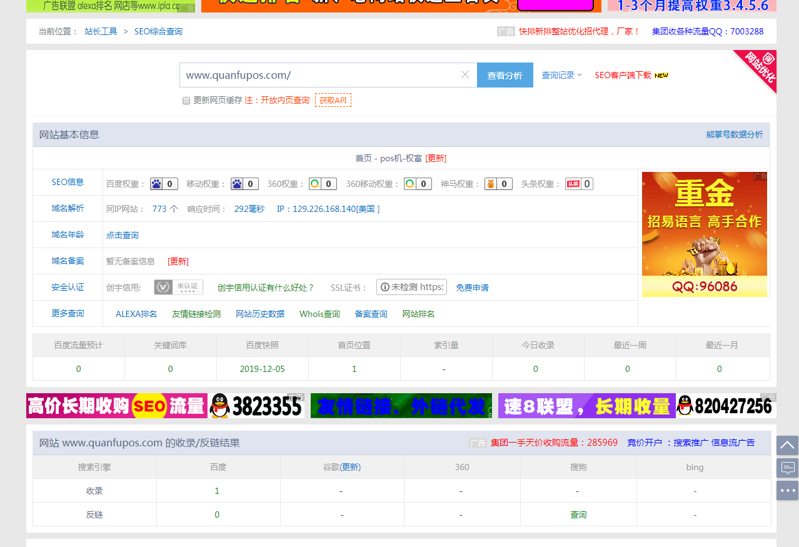Click the 2019-12-05 Baidu snapshot date

[x=262, y=369]
